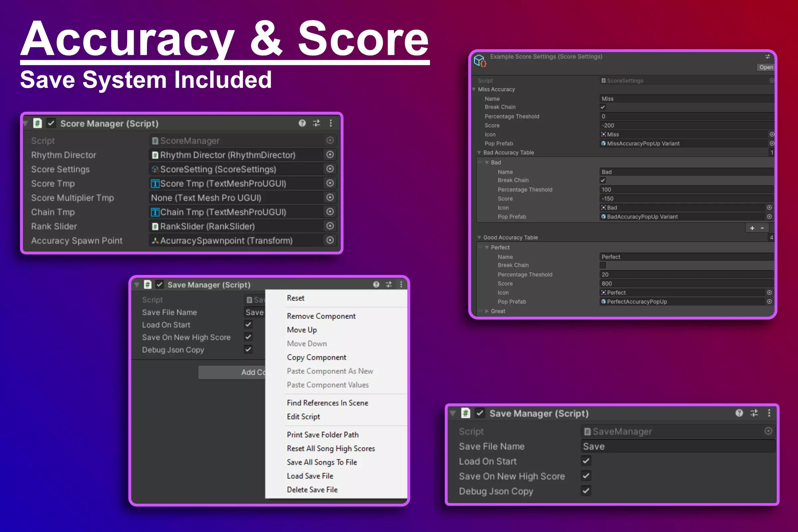Image resolution: width=798 pixels, height=532 pixels.
Task: Collapse the Good Accuracy Table foldout
Action: 479,237
